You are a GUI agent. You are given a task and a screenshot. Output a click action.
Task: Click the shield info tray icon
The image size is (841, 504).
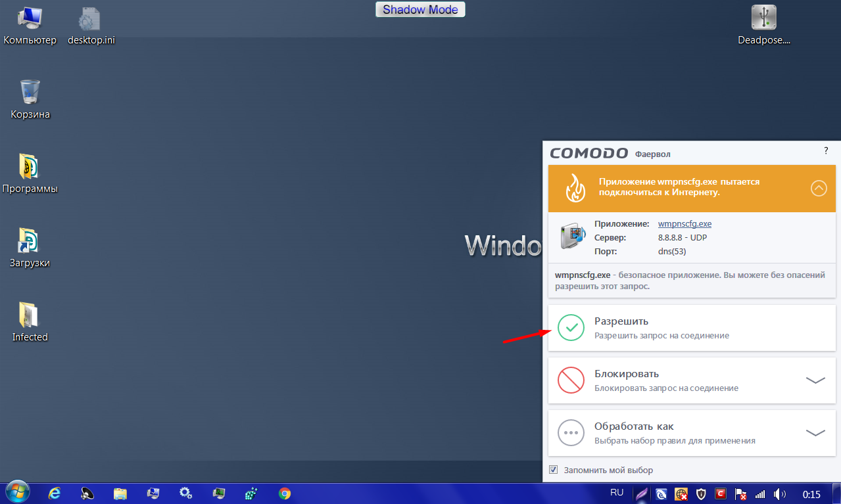(x=701, y=493)
